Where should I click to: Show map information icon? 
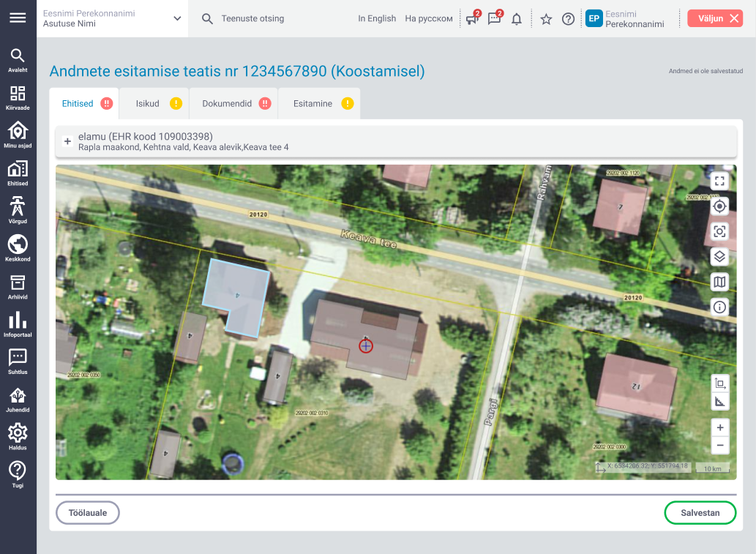click(x=719, y=307)
